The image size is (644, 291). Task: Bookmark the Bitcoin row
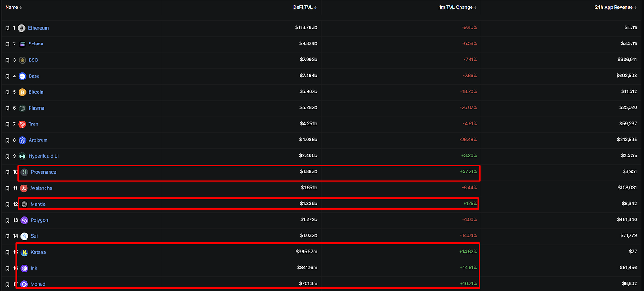7,92
